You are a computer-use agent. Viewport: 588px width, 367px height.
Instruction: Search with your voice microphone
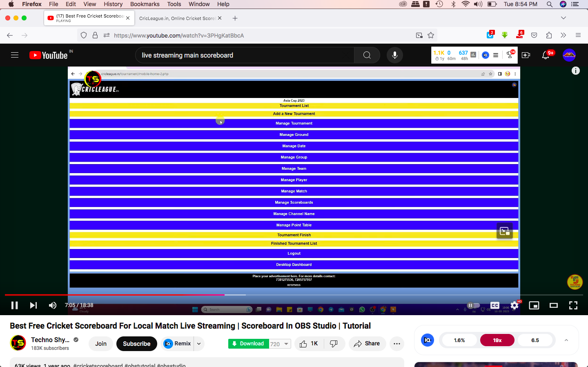pos(394,55)
